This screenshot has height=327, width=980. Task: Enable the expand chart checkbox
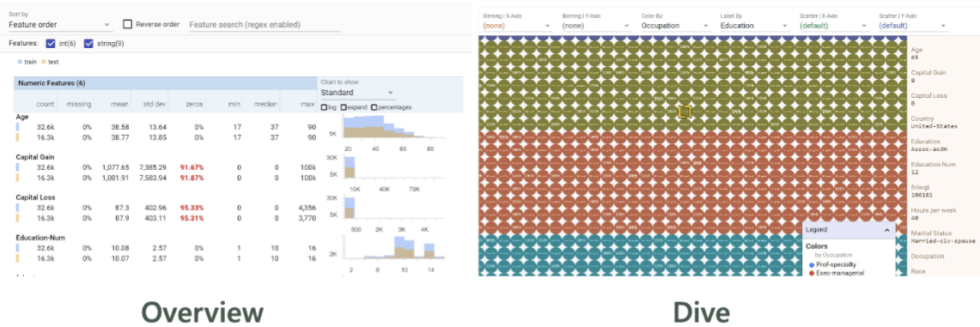[344, 107]
